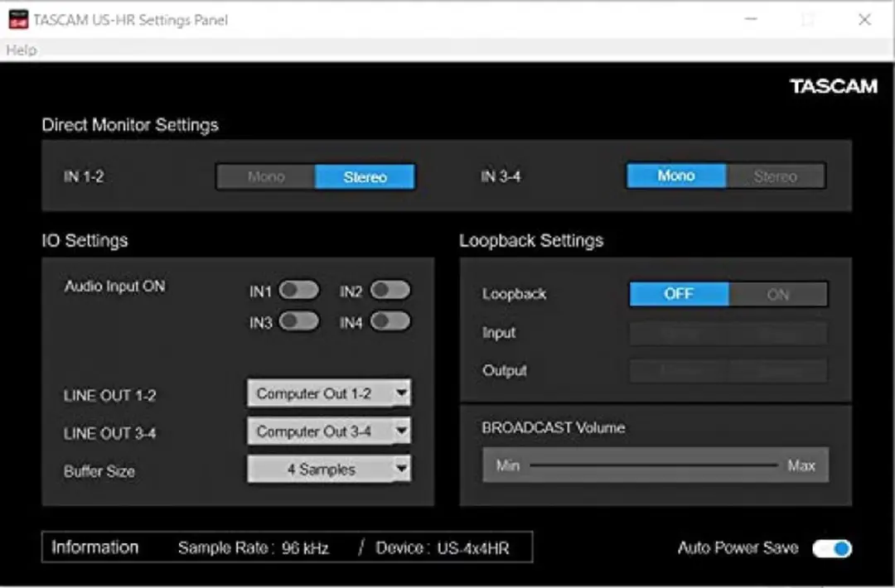Click the TASCAM logo in the panel
The image size is (895, 588).
pyautogui.click(x=834, y=86)
